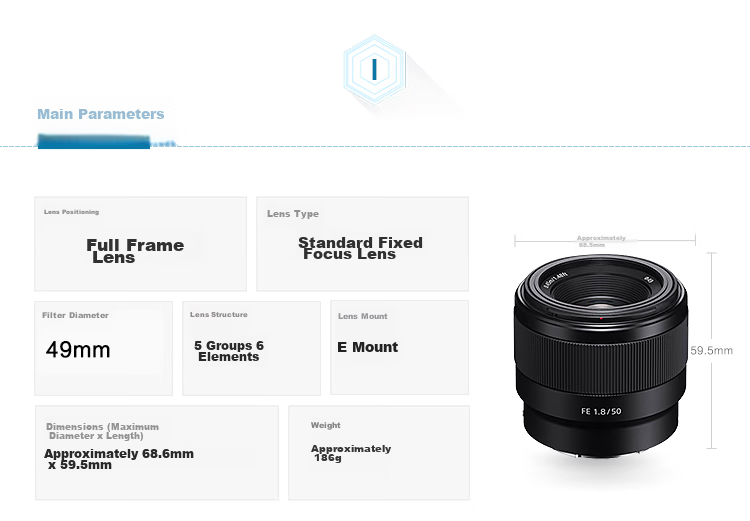Click the 59.5mm height label

click(x=711, y=351)
